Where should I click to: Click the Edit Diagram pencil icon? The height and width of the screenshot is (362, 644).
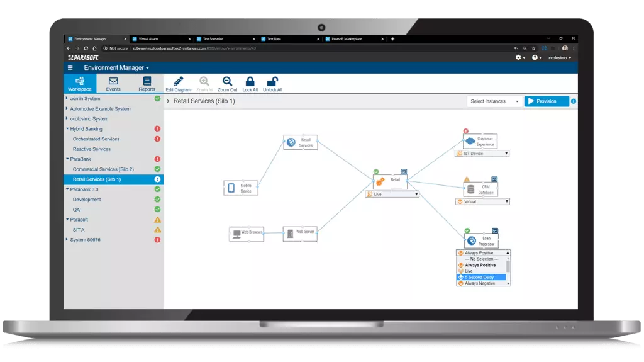point(179,81)
